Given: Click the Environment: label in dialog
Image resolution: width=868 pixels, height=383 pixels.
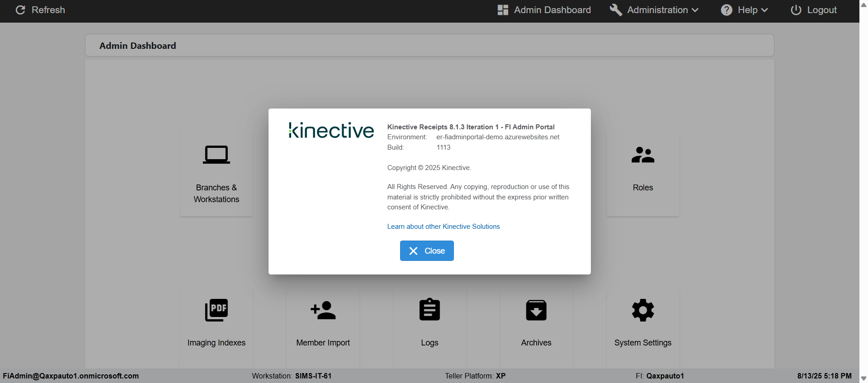Looking at the screenshot, I should tap(407, 137).
